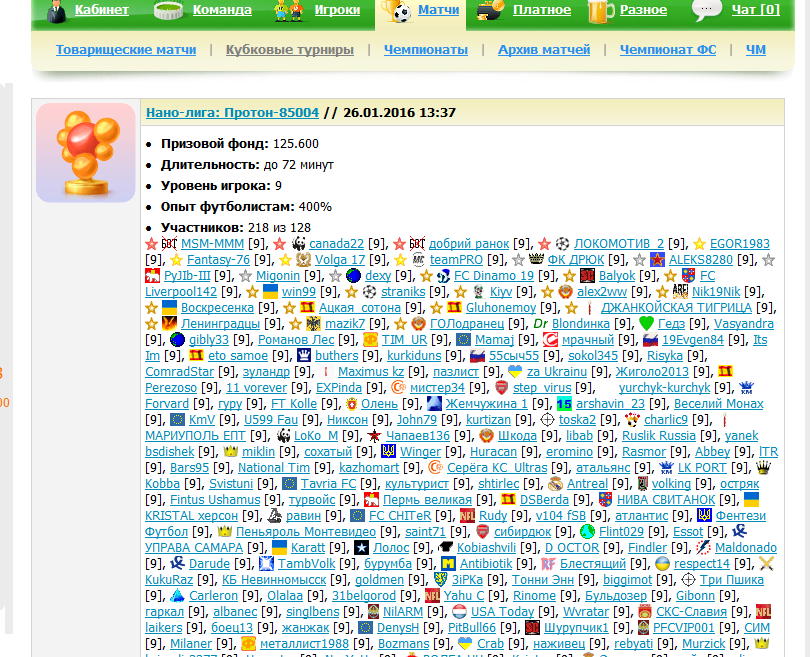Click the speech bubble icon beside Чат
Screen dimensions: 810x657
[x=707, y=10]
